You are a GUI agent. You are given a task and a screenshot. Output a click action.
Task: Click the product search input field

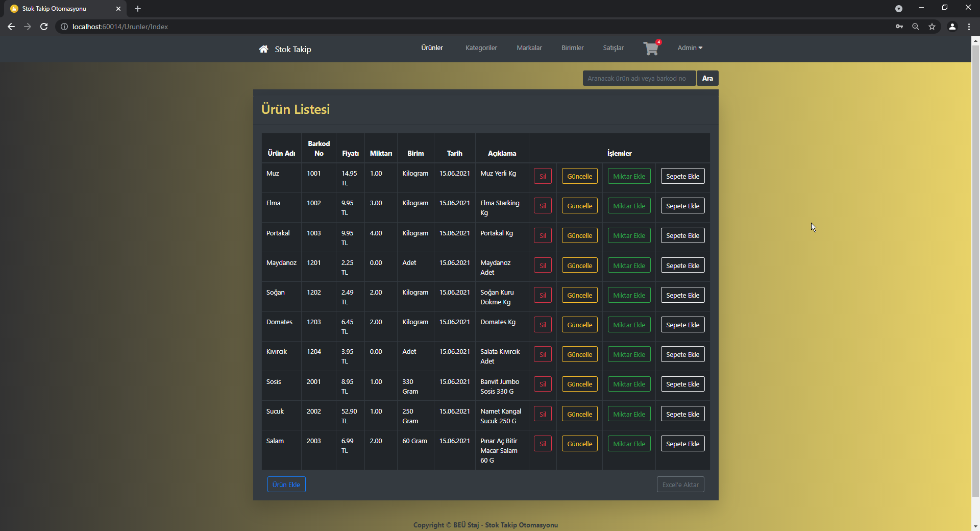(x=638, y=78)
